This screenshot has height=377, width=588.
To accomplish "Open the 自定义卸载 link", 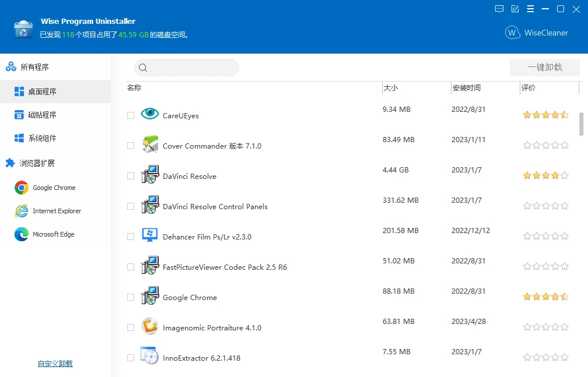I will [x=55, y=362].
